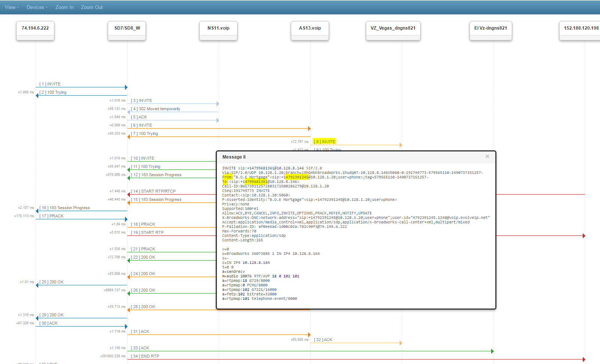
Task: Select the SD7/SD8_W device header
Action: tap(127, 28)
